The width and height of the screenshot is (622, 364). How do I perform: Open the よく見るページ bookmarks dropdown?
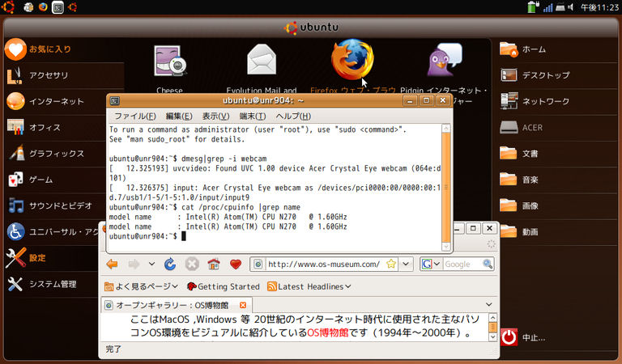[x=141, y=286]
